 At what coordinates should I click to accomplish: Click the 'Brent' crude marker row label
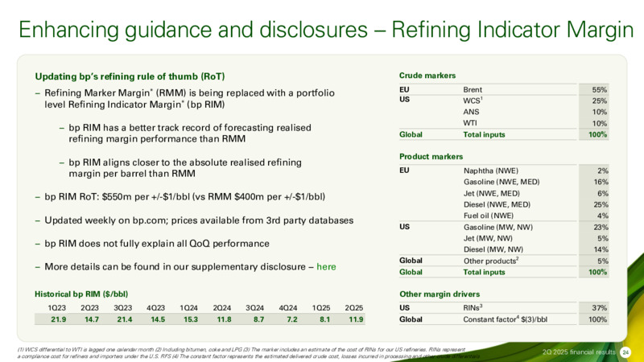point(473,89)
